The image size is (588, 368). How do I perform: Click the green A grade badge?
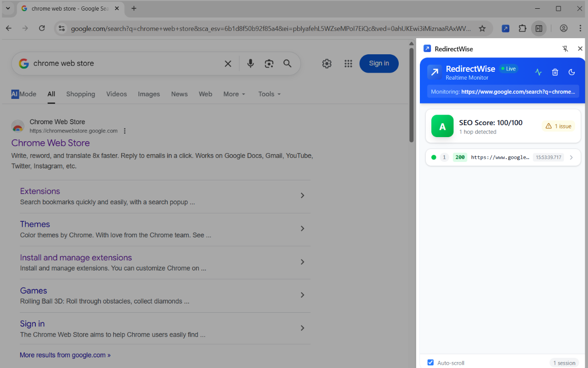(x=442, y=126)
